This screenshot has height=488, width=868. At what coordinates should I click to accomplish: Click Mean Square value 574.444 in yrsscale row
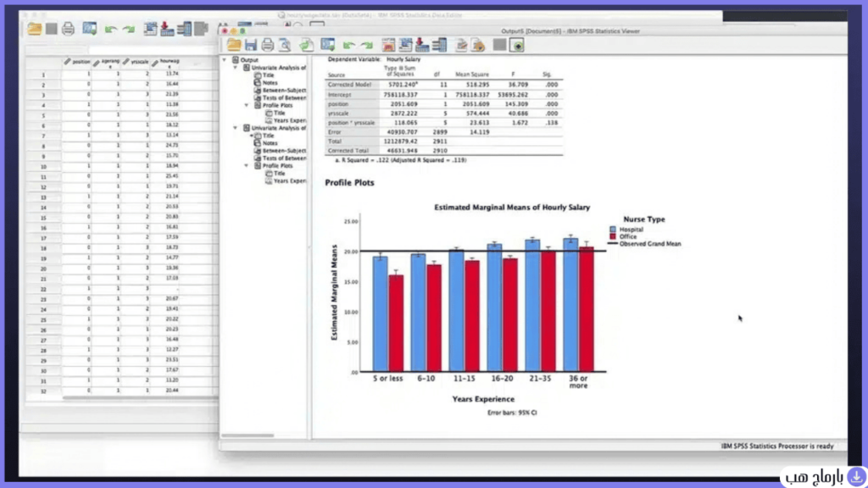click(x=476, y=114)
